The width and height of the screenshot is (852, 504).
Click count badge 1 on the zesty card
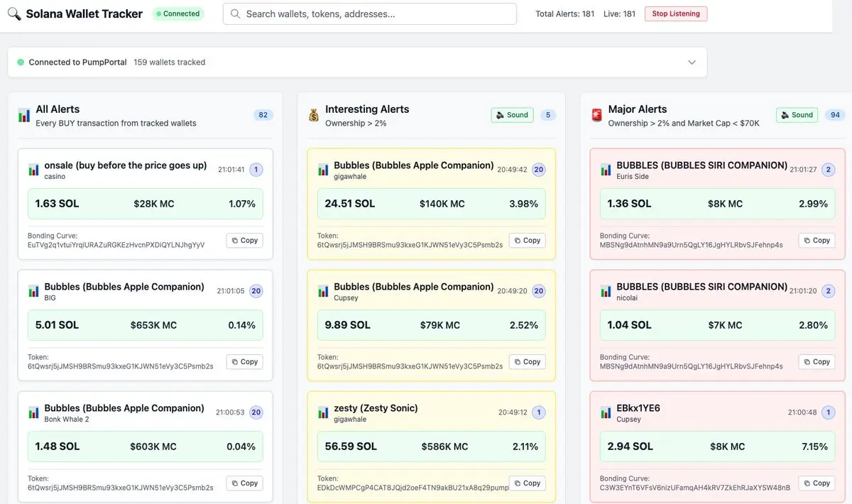tap(539, 412)
